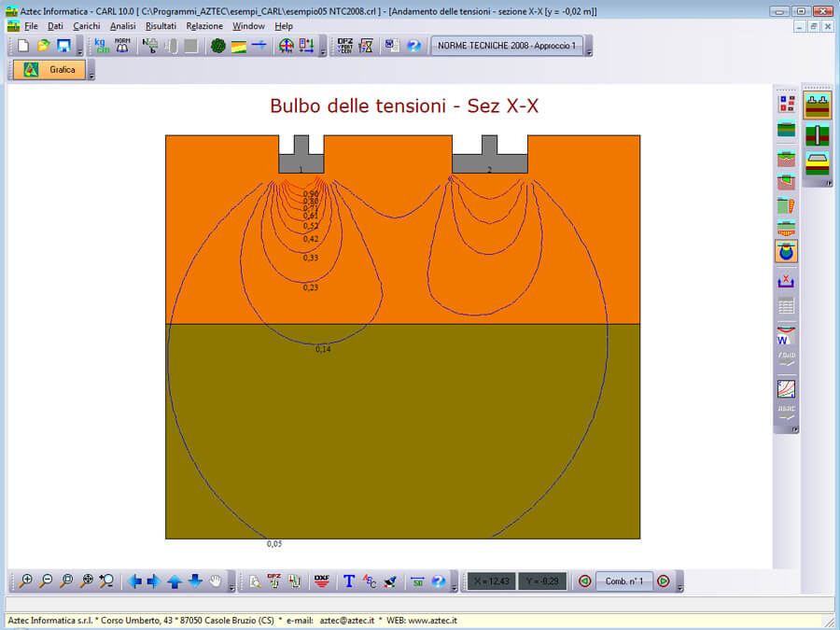This screenshot has width=840, height=630.
Task: Go to next load combination
Action: [664, 581]
